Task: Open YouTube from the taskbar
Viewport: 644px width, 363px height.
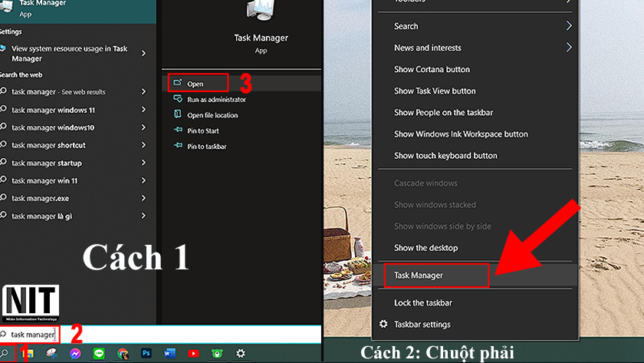Action: coord(193,353)
